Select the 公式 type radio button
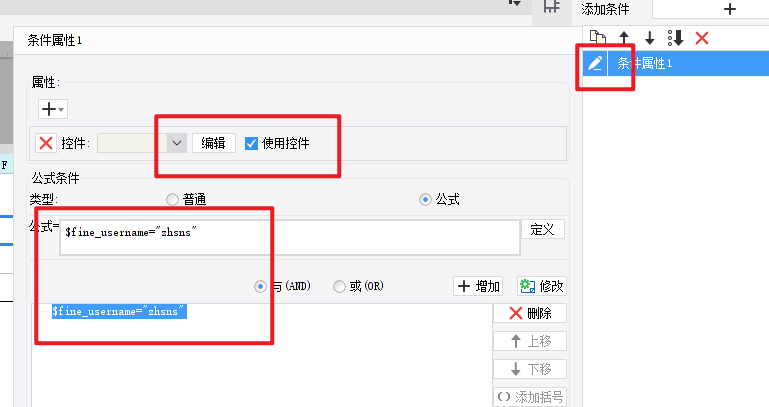Image resolution: width=769 pixels, height=407 pixels. tap(425, 199)
